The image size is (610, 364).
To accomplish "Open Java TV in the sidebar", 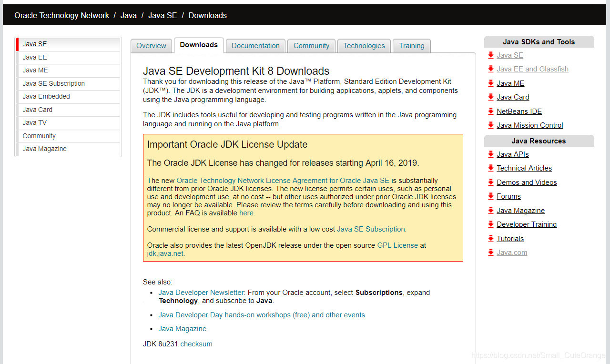I will pyautogui.click(x=68, y=122).
